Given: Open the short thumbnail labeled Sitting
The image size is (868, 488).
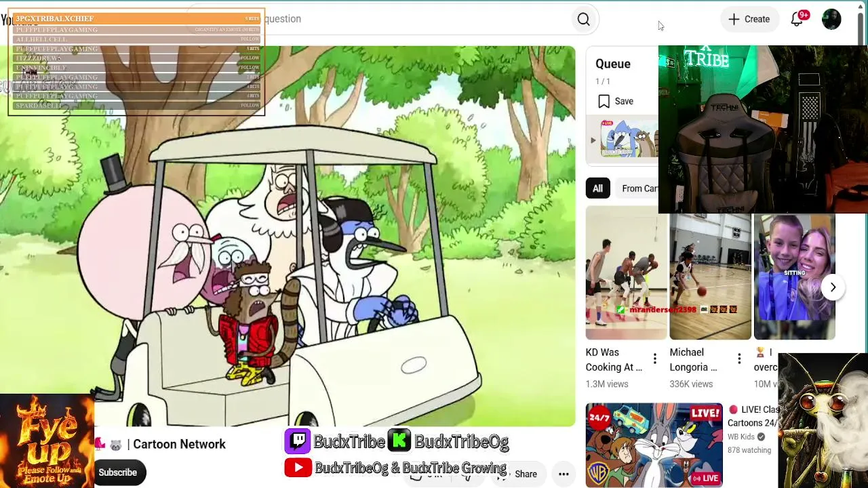Looking at the screenshot, I should tap(794, 277).
